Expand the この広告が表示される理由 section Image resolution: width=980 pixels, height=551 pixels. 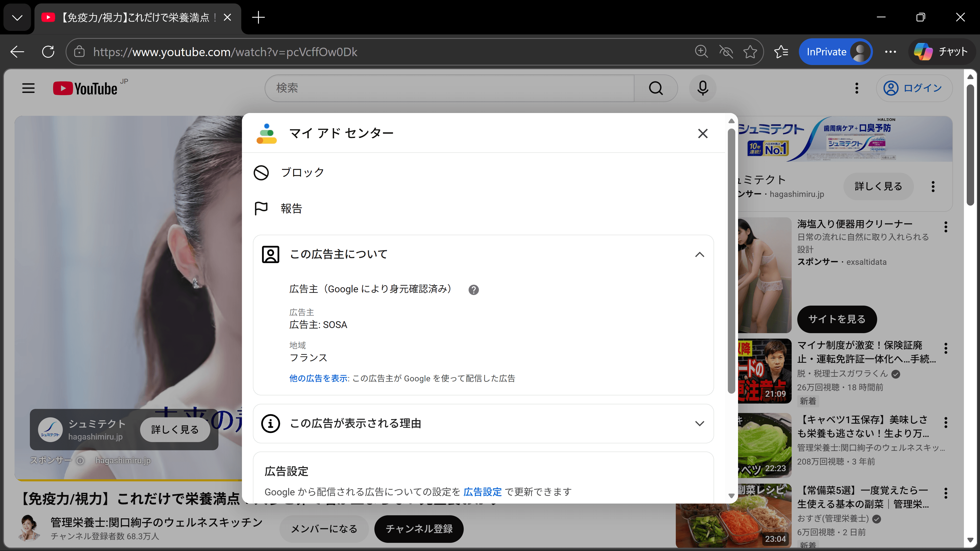pos(699,423)
